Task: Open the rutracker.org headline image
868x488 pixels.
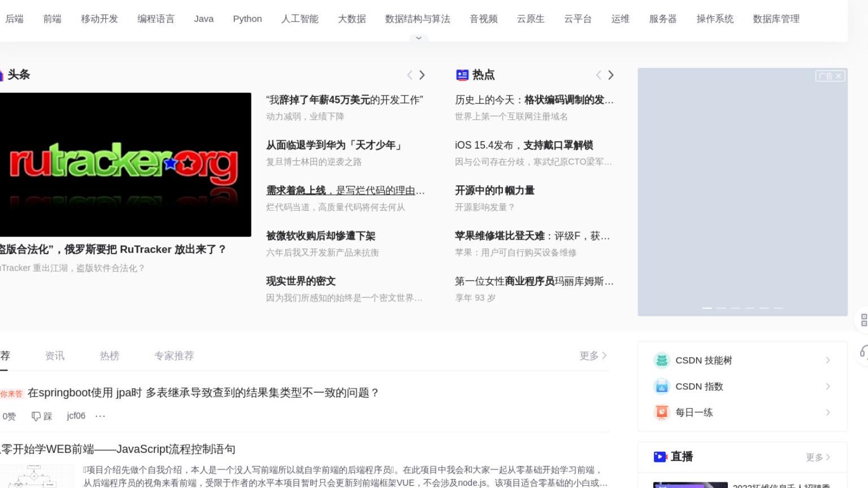Action: [x=125, y=164]
